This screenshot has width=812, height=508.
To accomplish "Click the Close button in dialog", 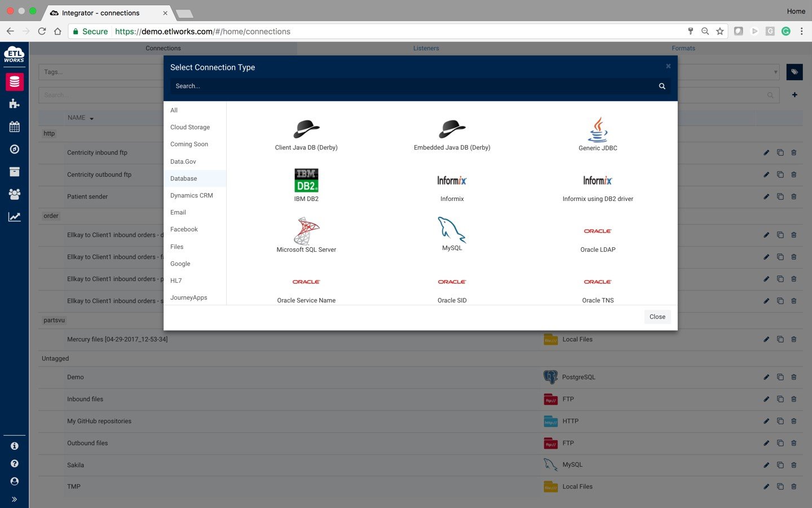I will click(657, 317).
